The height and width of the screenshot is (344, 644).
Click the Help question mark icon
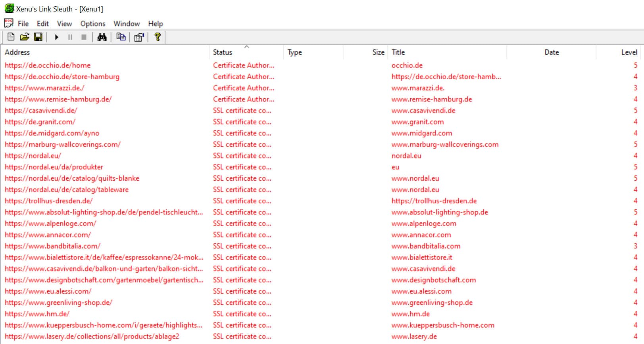pyautogui.click(x=158, y=37)
